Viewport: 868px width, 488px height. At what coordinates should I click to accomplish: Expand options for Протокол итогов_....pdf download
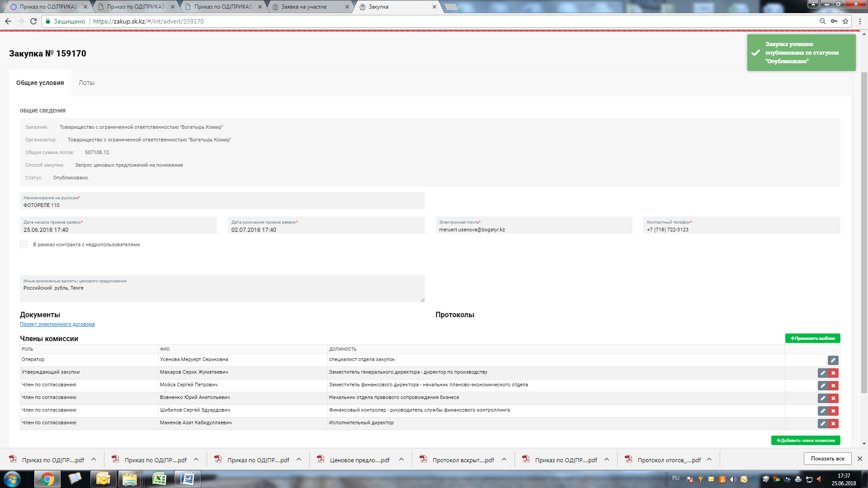(x=709, y=460)
